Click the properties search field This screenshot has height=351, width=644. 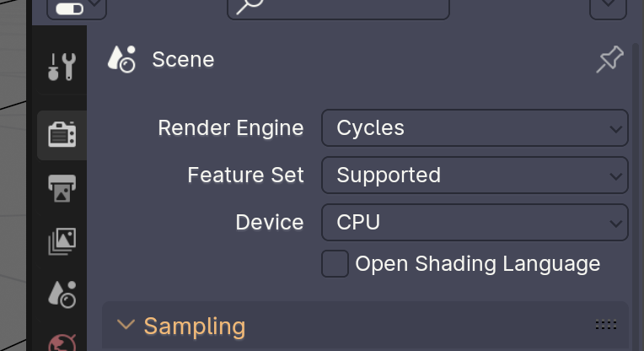(x=338, y=8)
